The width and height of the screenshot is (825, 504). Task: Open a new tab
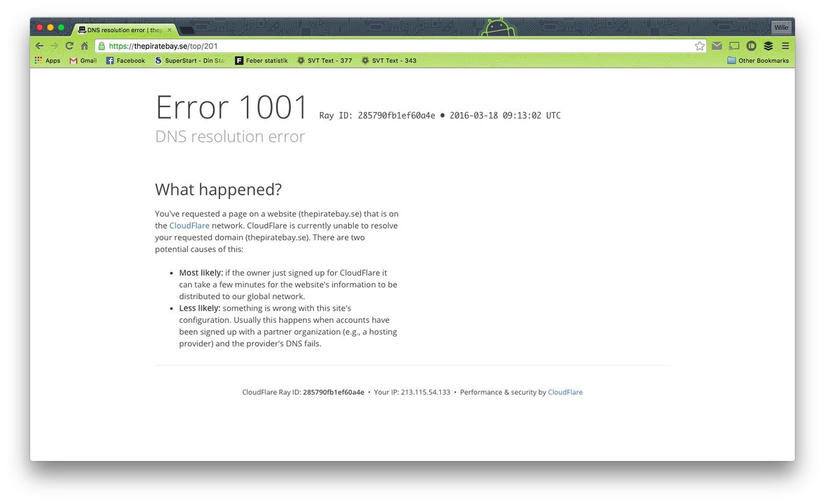click(x=186, y=30)
